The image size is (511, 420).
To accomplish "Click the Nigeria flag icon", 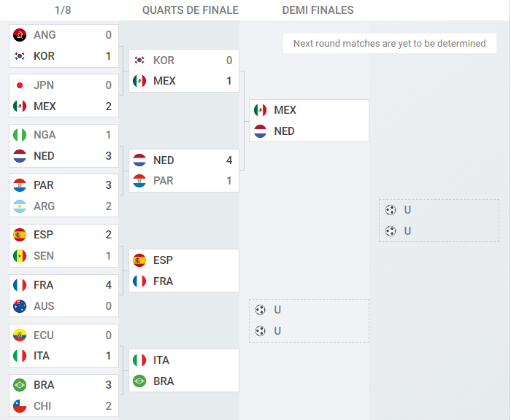I will pyautogui.click(x=20, y=135).
